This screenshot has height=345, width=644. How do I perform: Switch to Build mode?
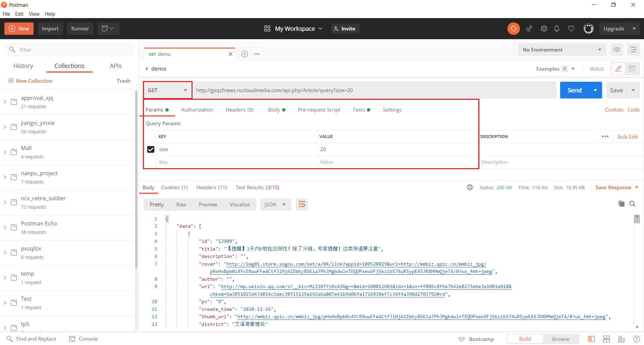coord(525,339)
